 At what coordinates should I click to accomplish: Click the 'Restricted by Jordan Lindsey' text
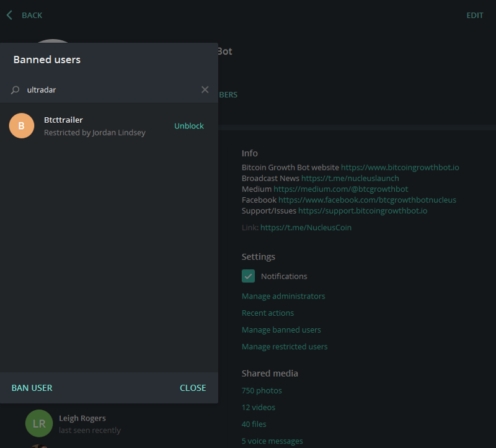(x=95, y=133)
